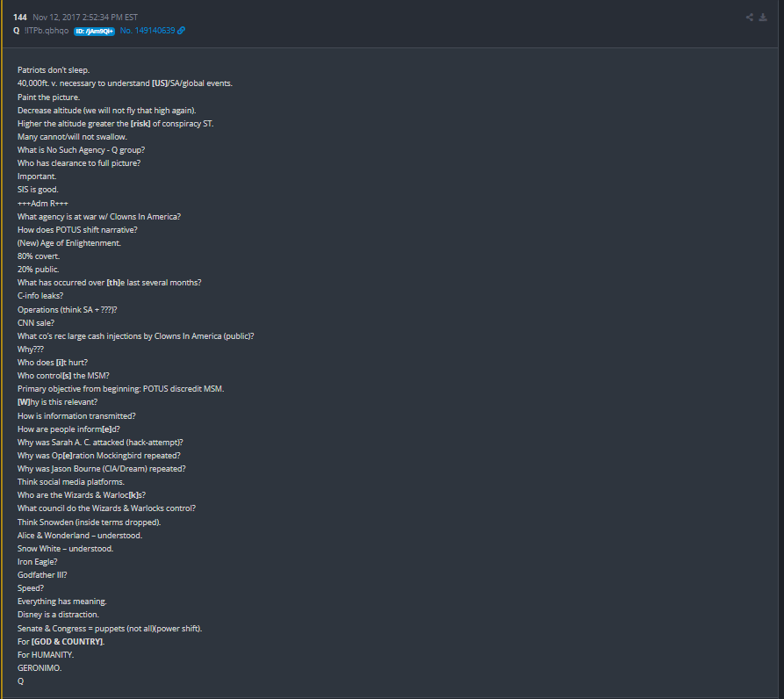Viewport: 784px width, 699px height.
Task: Click the line "80% covert."
Action: [39, 256]
